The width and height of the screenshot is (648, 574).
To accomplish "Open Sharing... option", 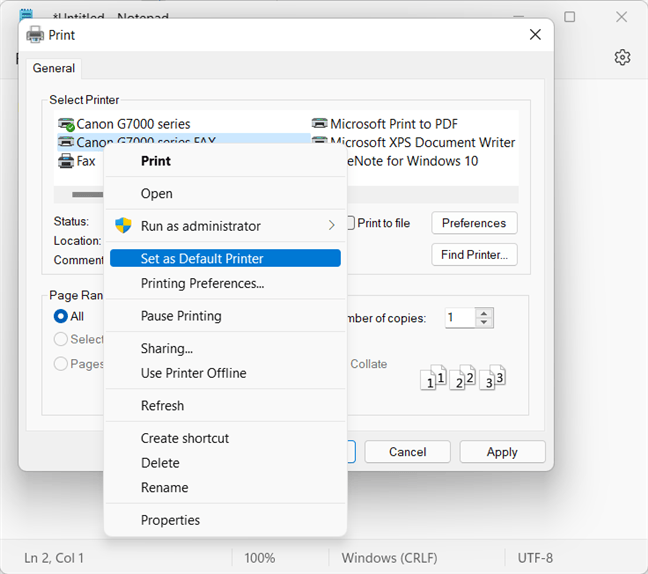I will [x=225, y=349].
